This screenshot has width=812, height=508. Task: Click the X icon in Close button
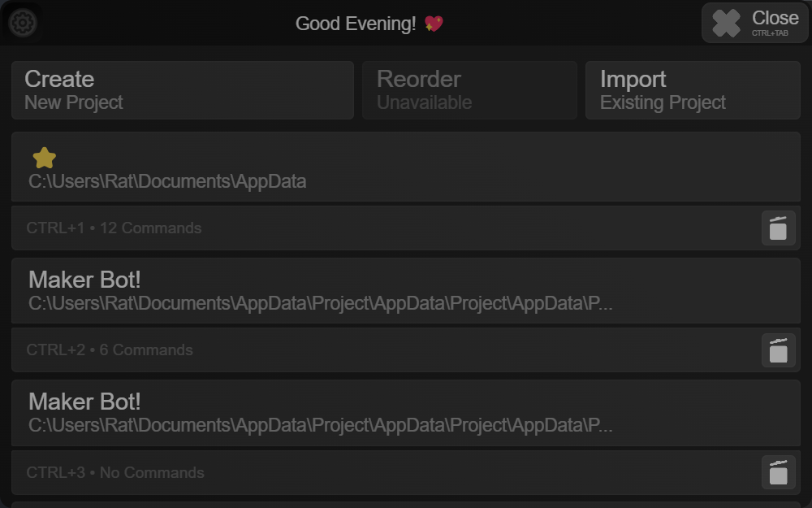[726, 23]
